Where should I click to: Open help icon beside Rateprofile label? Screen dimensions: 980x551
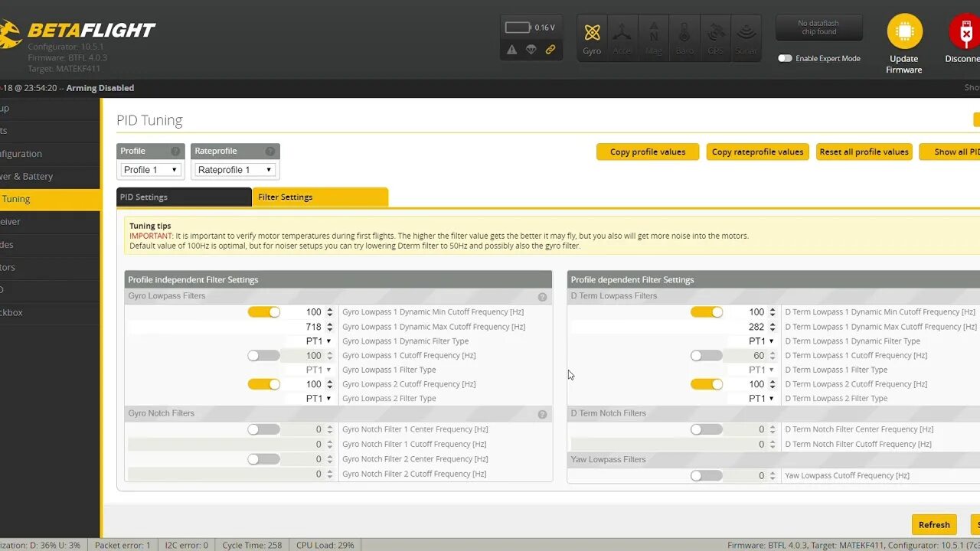coord(269,152)
